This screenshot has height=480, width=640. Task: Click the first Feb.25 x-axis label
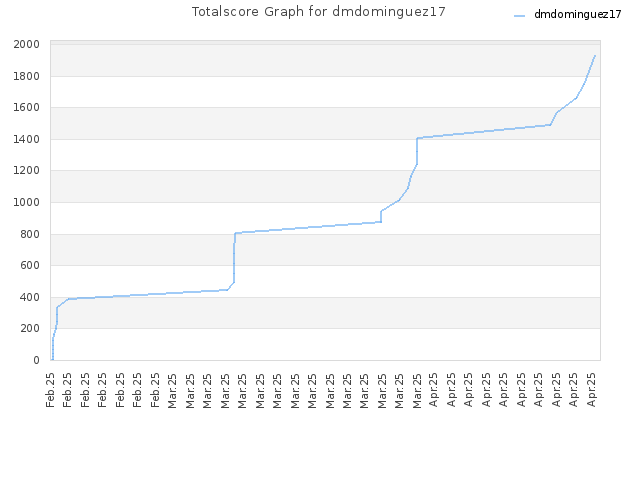click(x=50, y=390)
